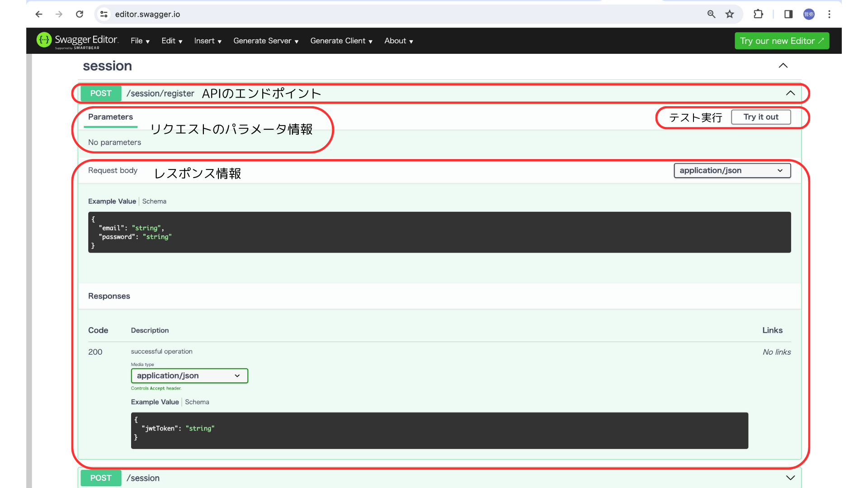
Task: Open the Chrome three-dot menu
Action: (x=829, y=14)
